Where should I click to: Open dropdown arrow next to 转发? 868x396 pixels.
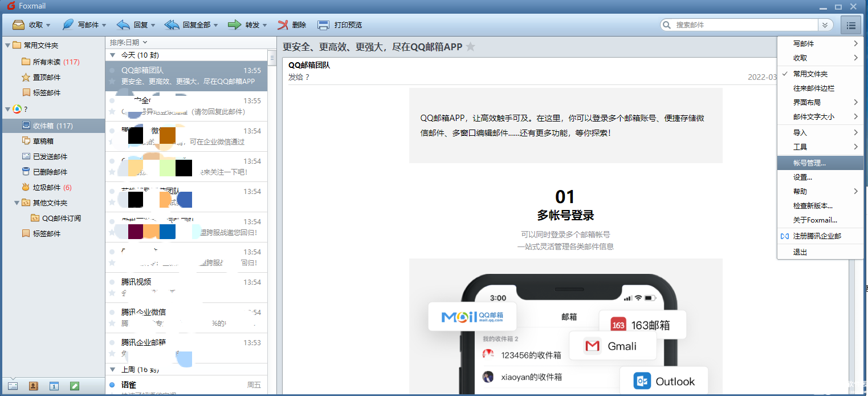[x=264, y=25]
